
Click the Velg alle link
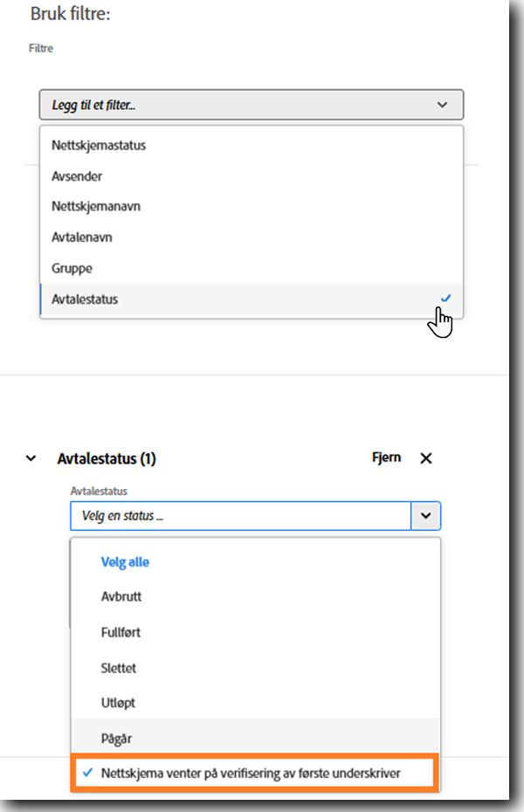(125, 562)
